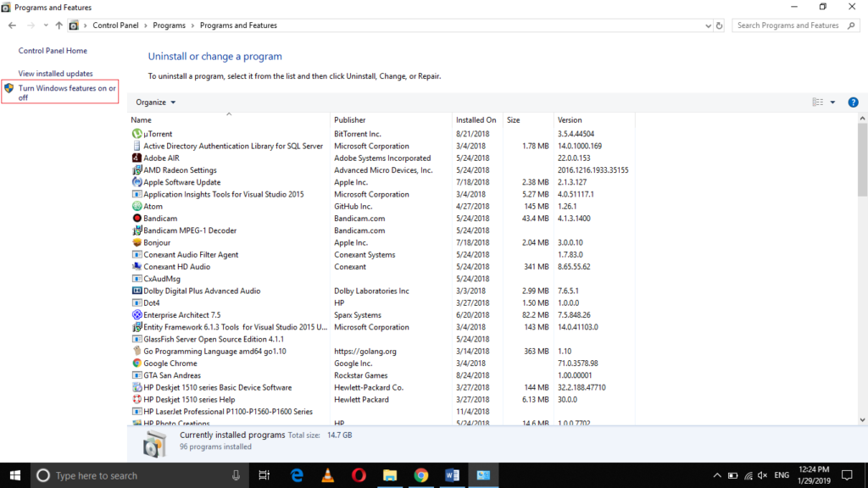This screenshot has height=488, width=868.
Task: Open the help question mark icon
Action: tap(853, 103)
